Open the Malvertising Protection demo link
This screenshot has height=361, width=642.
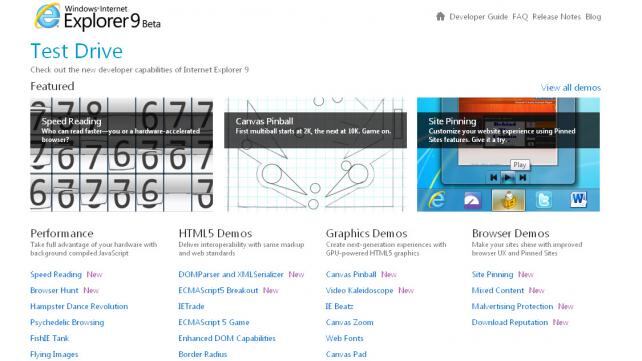click(x=513, y=307)
